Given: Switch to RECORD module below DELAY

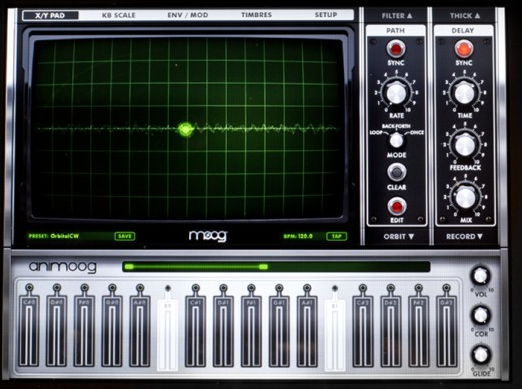Looking at the screenshot, I should pyautogui.click(x=464, y=236).
